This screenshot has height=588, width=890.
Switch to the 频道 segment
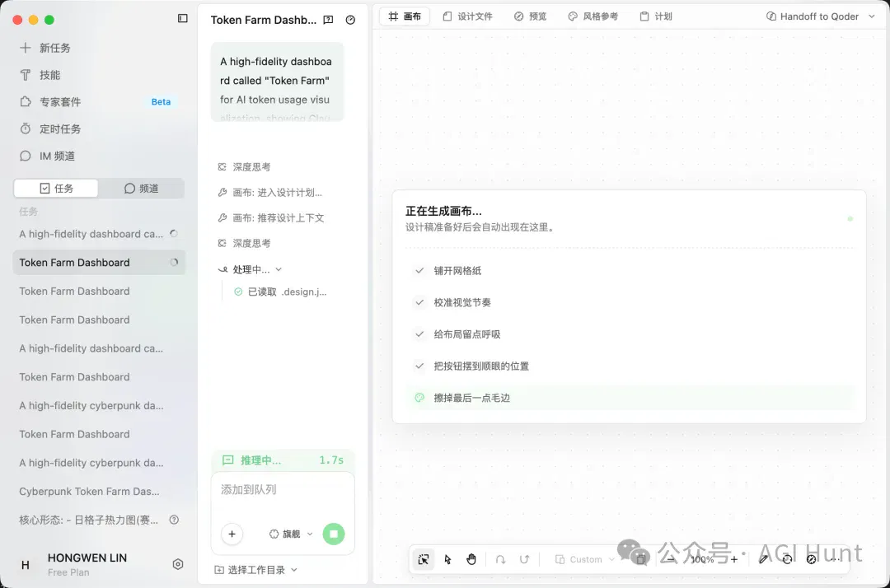coord(142,189)
